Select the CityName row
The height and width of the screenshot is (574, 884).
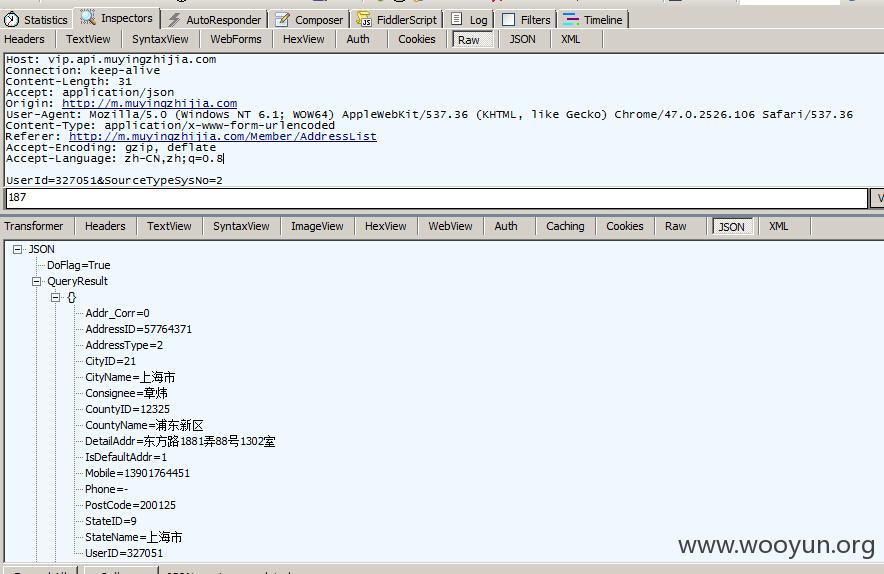tap(130, 377)
